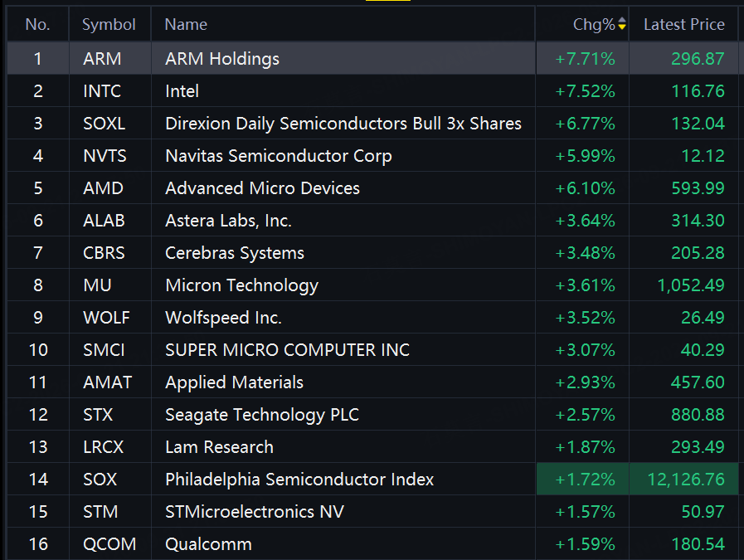Click the WOLF ticker symbol
This screenshot has height=560, width=744.
coord(106,318)
